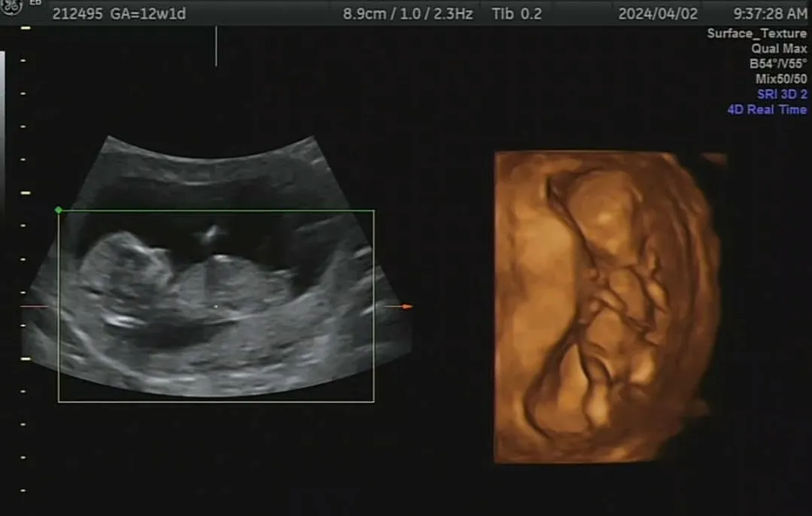Click the 'SRI 3D 2' label
Screen dimensions: 812x516
(x=782, y=94)
